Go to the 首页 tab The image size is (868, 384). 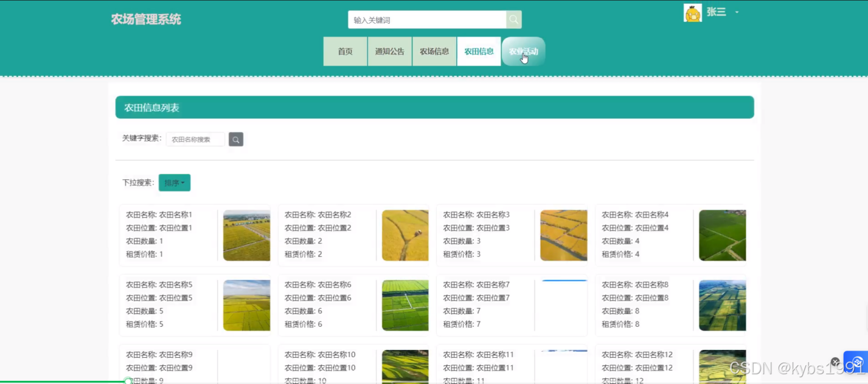click(345, 52)
